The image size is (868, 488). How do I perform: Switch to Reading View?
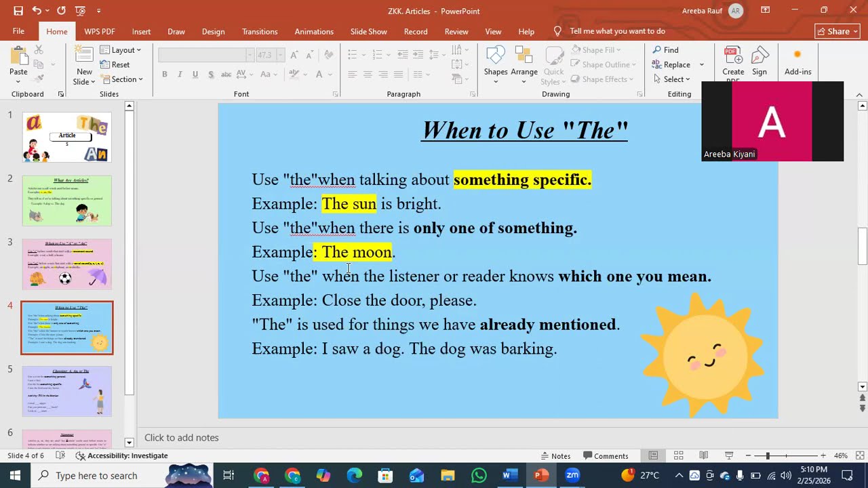[x=703, y=456]
